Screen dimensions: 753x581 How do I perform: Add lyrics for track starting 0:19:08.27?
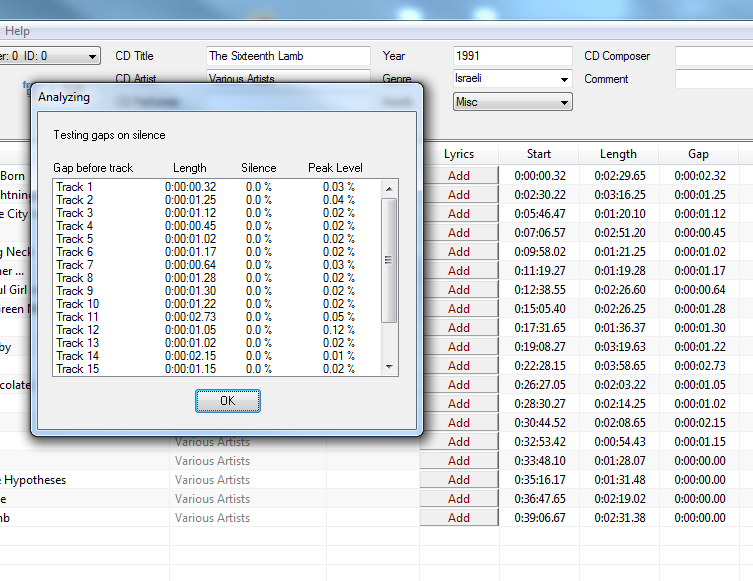tap(459, 347)
